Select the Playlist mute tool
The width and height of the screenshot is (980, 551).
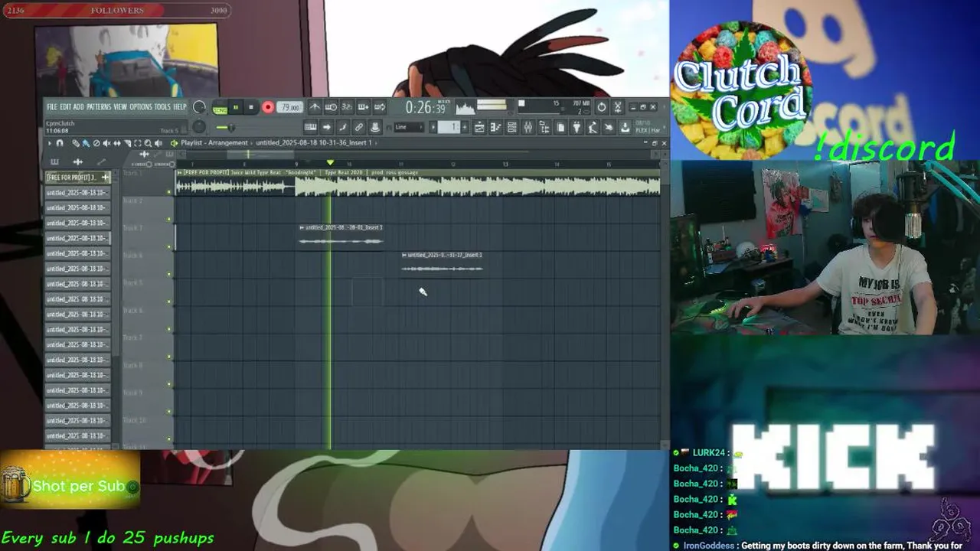coord(106,142)
